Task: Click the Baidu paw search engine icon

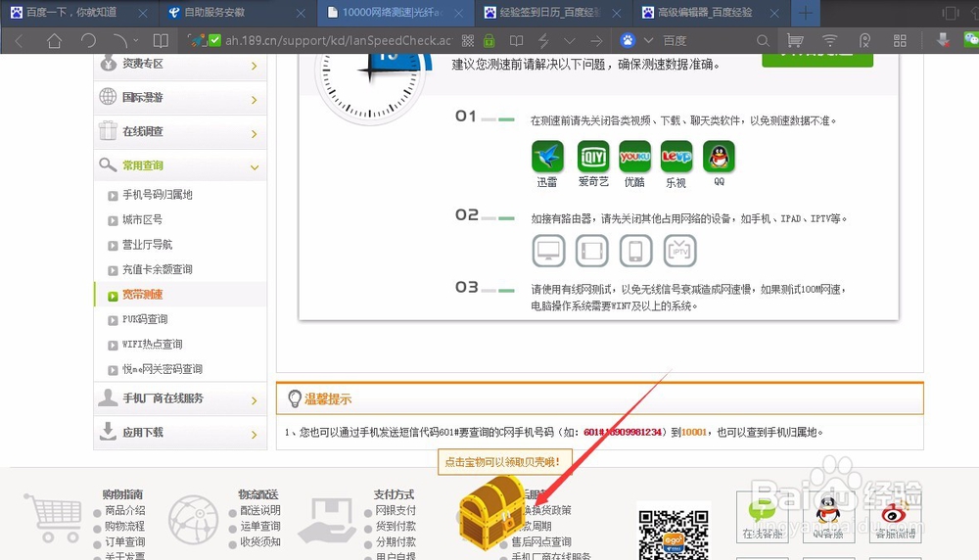Action: point(628,40)
